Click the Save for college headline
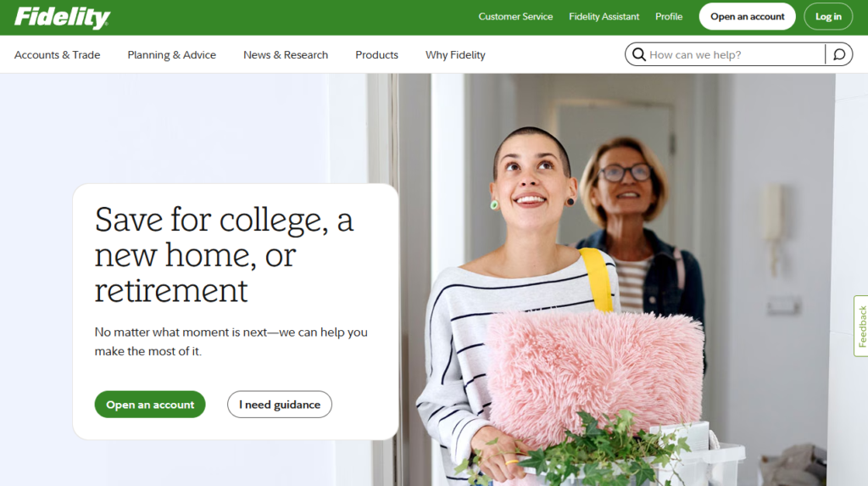The height and width of the screenshot is (486, 868). tap(224, 255)
